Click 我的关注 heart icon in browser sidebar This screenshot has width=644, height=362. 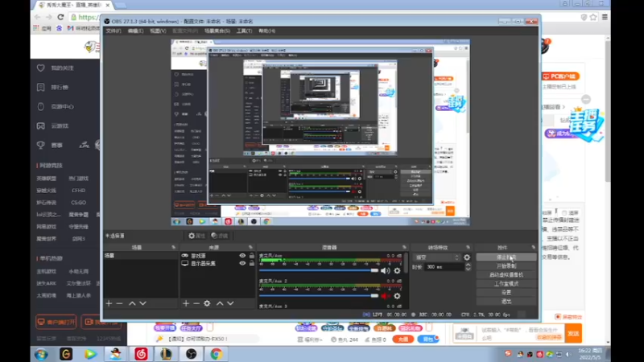(x=41, y=68)
